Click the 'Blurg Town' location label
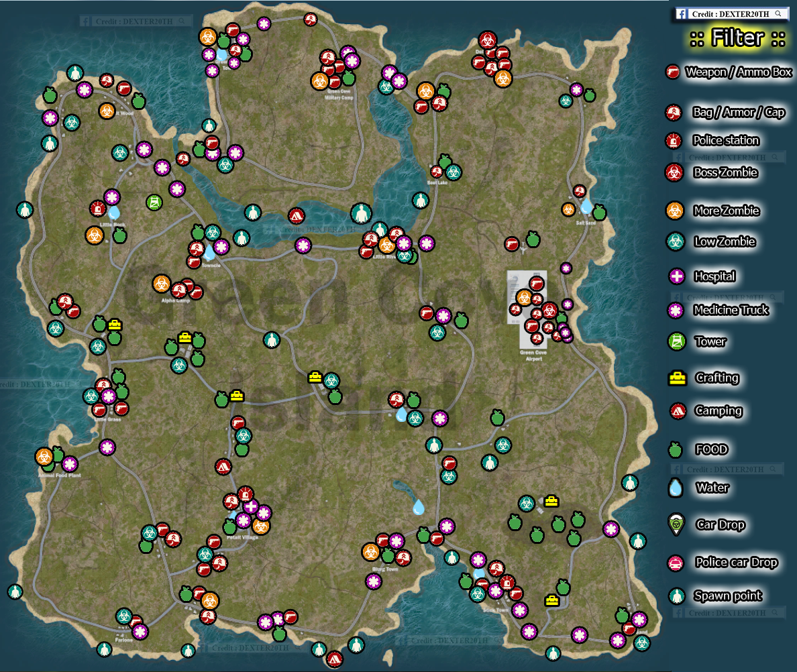The image size is (797, 672). click(x=385, y=569)
